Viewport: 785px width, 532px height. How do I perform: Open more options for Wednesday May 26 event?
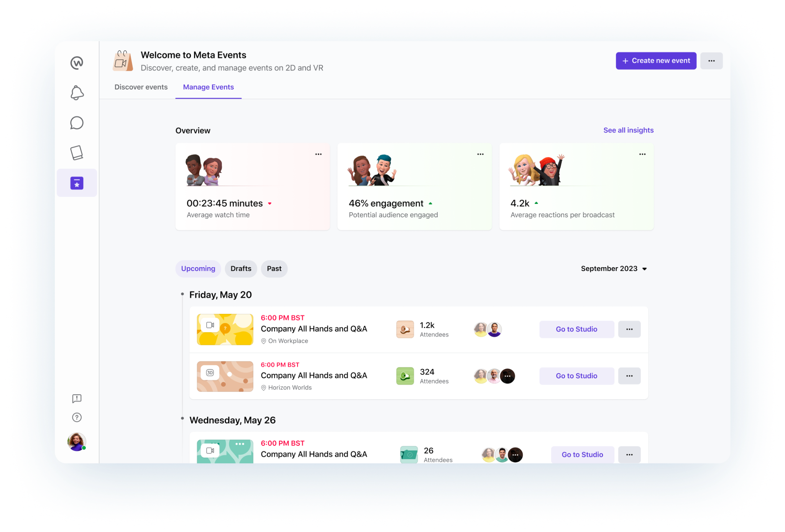(x=629, y=455)
